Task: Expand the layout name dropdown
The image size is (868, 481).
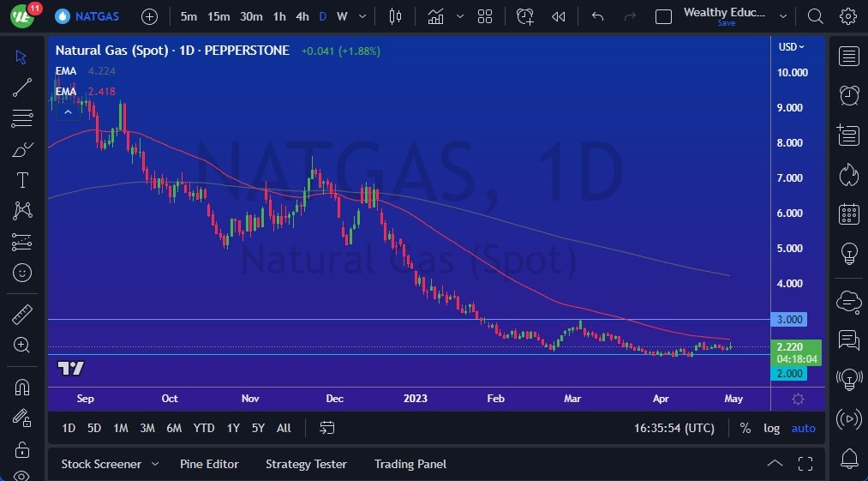Action: click(x=783, y=16)
